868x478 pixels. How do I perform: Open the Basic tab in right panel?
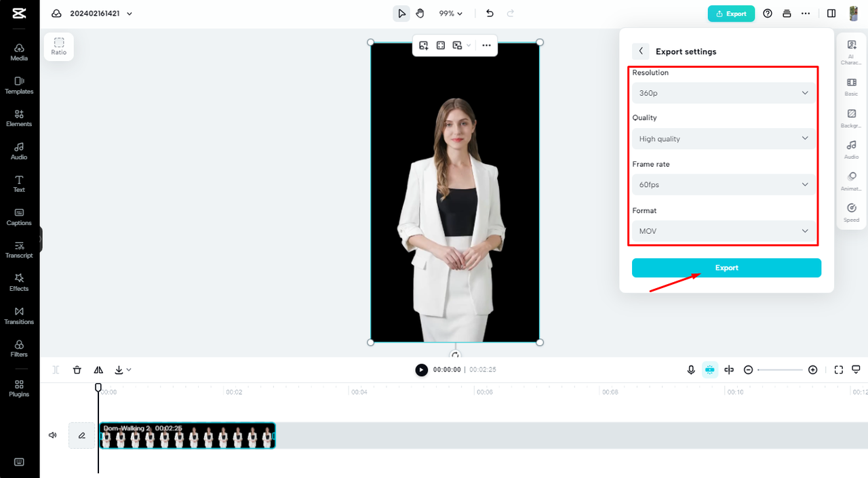851,87
